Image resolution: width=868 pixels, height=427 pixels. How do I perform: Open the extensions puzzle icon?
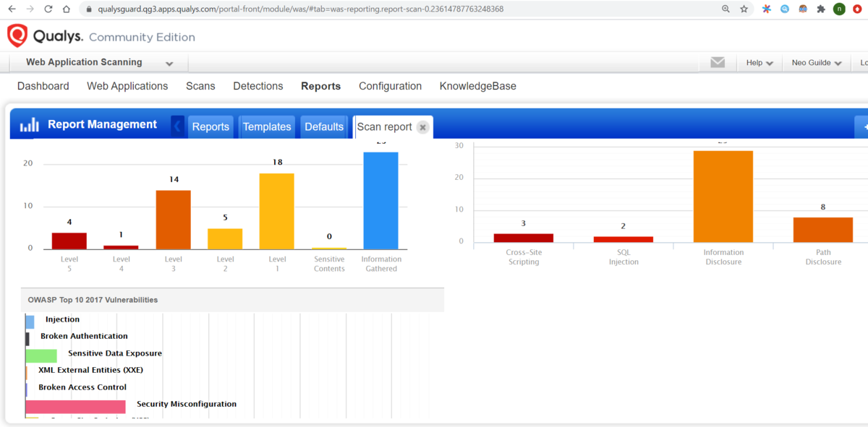821,9
